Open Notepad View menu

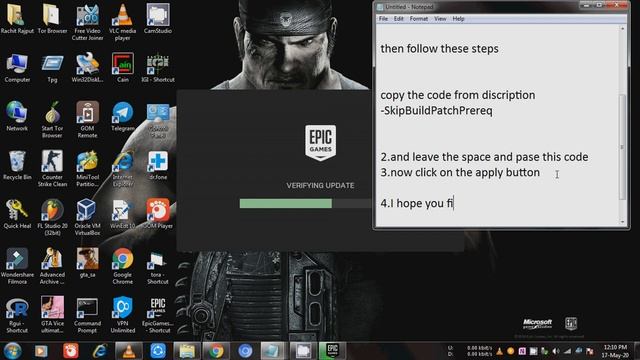(440, 19)
